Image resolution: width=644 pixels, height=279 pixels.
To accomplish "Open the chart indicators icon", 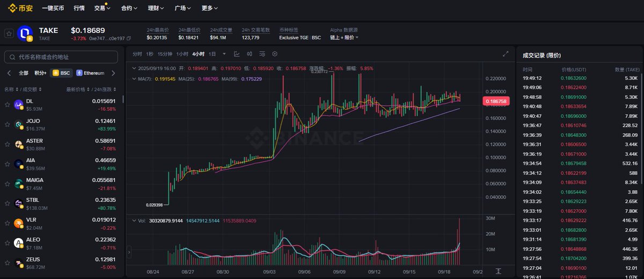I will 237,54.
